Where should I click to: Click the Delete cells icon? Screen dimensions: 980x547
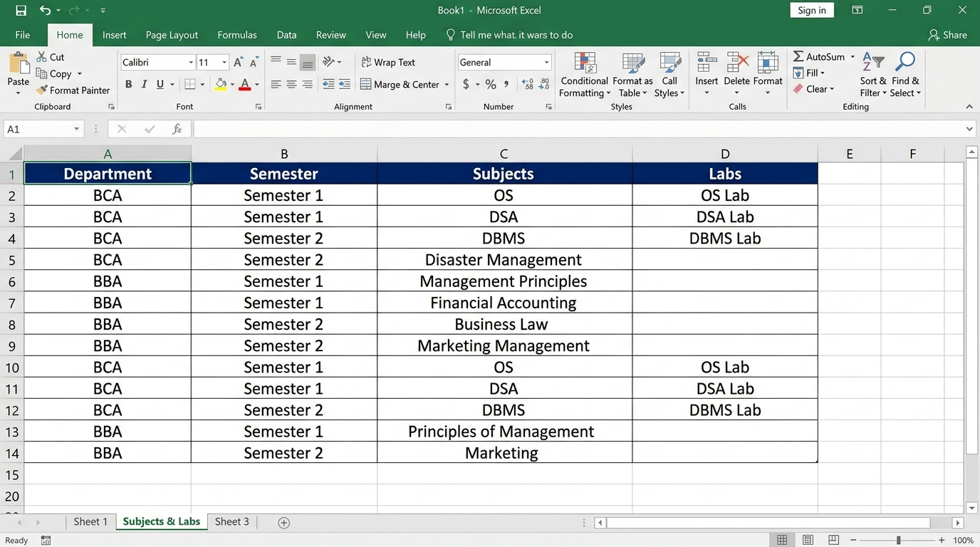737,62
